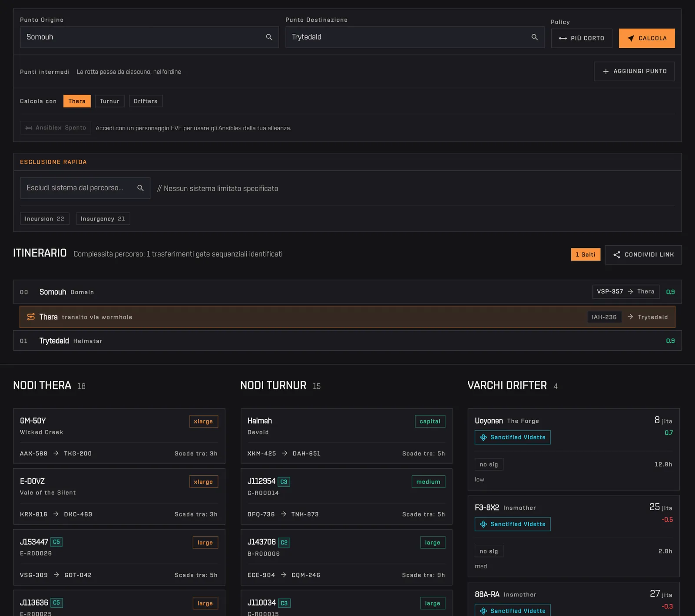The image size is (695, 616).
Task: Click the Sanctified Vidette icon under F3-8X2
Action: (x=483, y=524)
